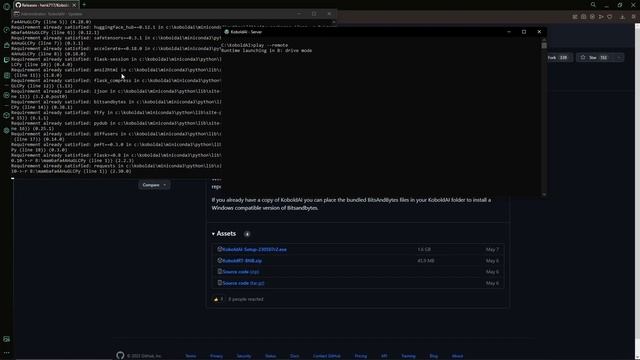Click the play --remote command line text
This screenshot has height=360, width=640.
coord(254,45)
